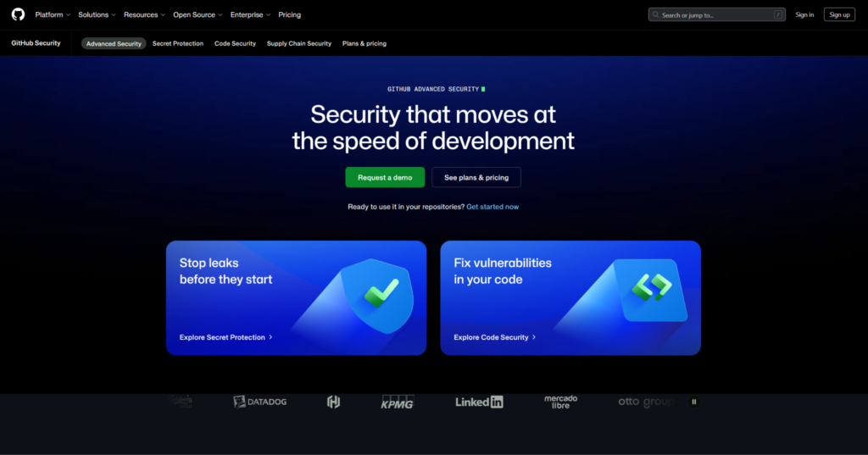
Task: Expand the Open Source menu
Action: pos(198,15)
